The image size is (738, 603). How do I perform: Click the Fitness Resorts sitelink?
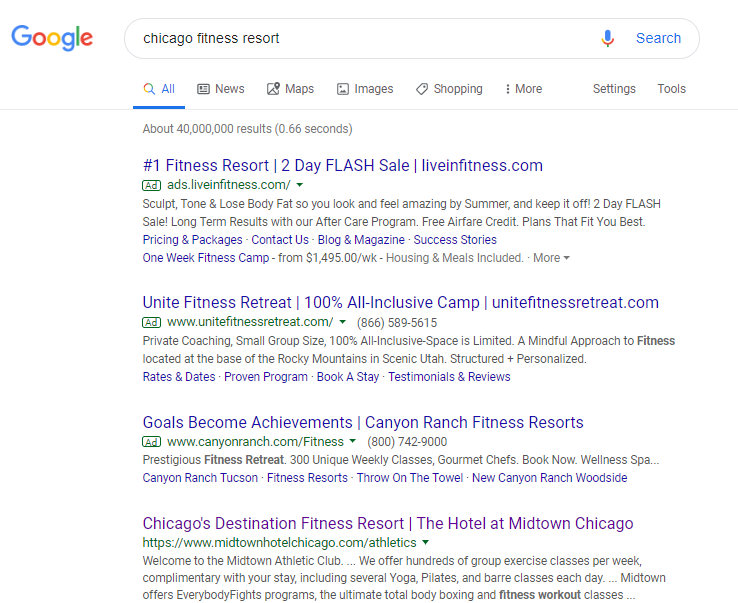[x=307, y=478]
